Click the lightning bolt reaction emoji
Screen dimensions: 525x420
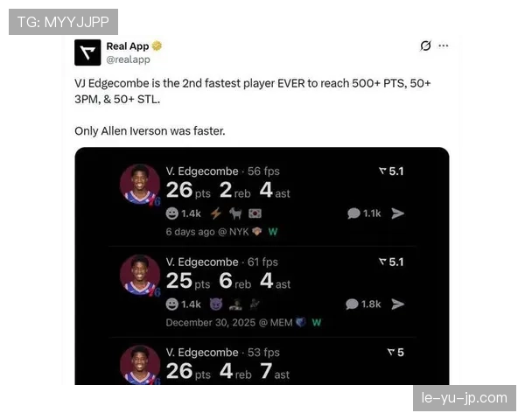click(216, 213)
